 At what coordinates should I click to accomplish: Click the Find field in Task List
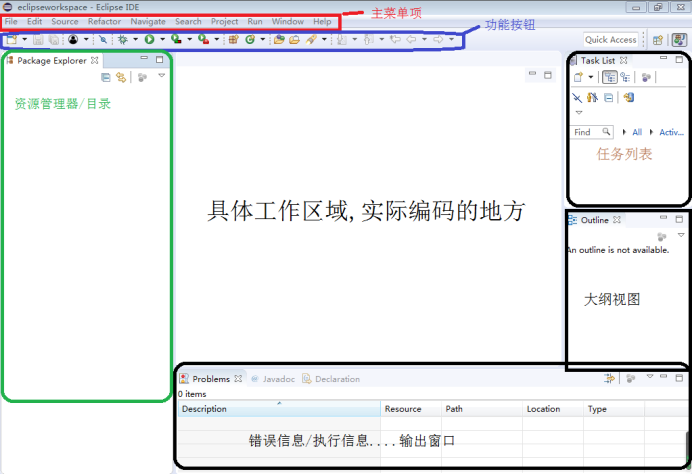click(592, 132)
